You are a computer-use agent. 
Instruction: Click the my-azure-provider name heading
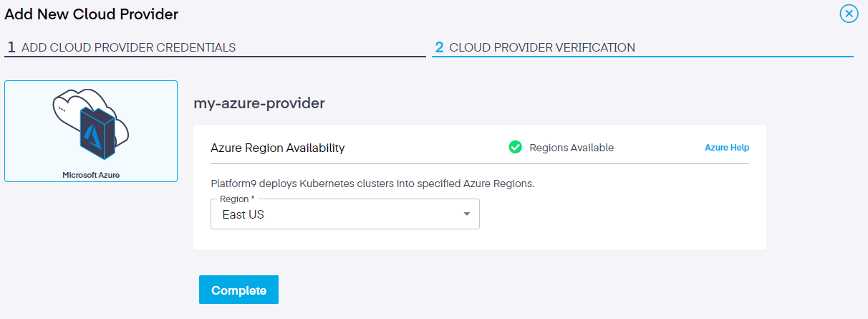click(x=259, y=103)
